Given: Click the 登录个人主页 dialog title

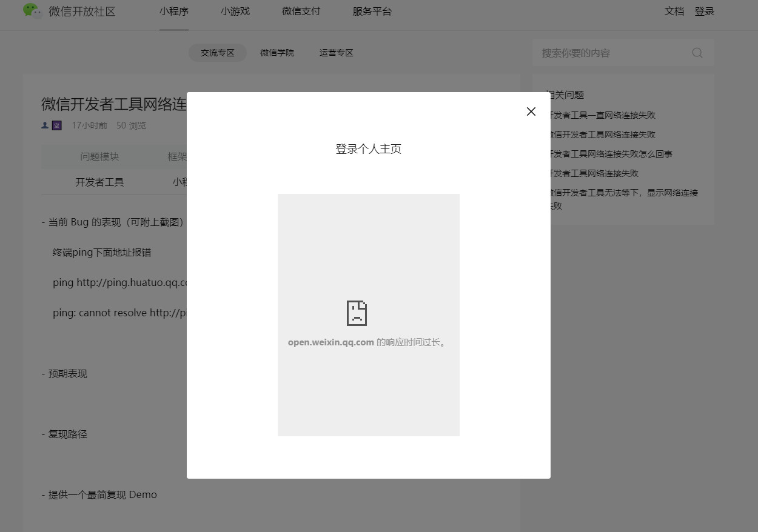Looking at the screenshot, I should [369, 149].
